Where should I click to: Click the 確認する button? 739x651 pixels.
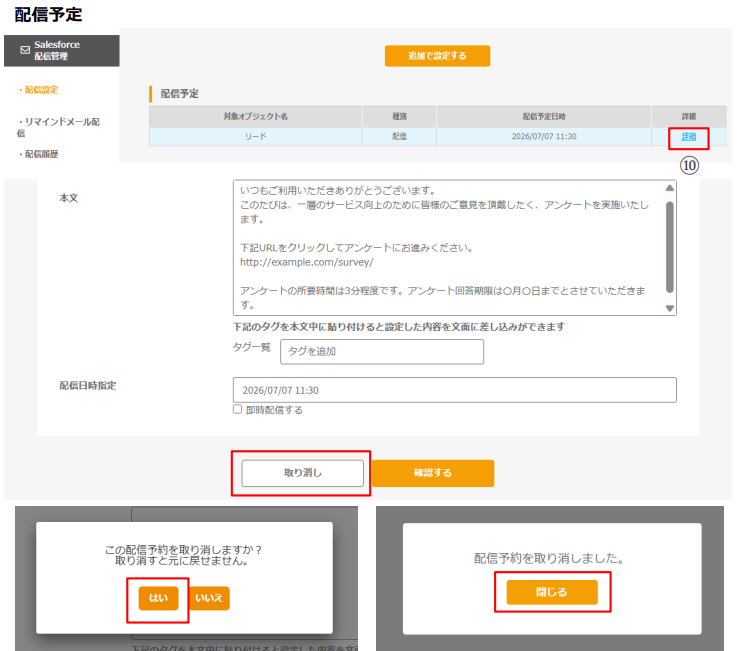click(x=433, y=473)
